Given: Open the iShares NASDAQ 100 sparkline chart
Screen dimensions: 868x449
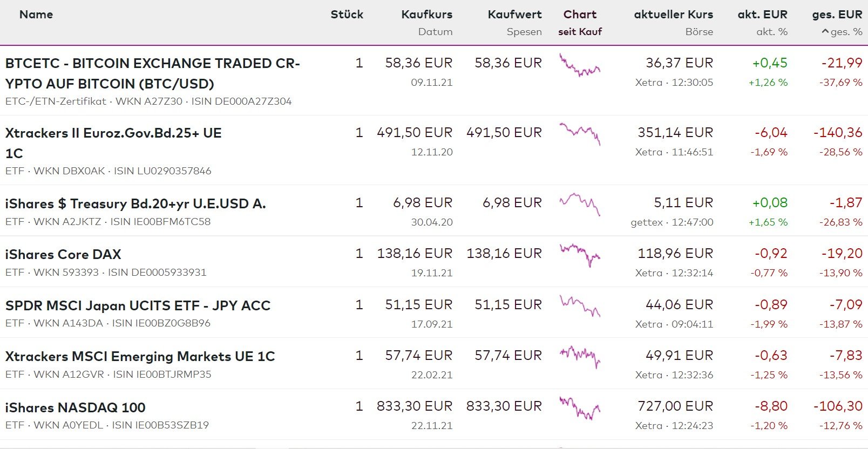Looking at the screenshot, I should pyautogui.click(x=580, y=407).
